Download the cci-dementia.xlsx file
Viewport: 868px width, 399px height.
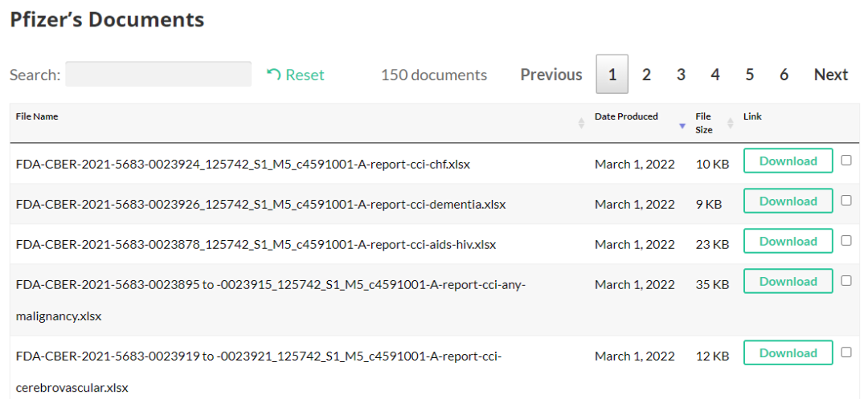pos(788,201)
